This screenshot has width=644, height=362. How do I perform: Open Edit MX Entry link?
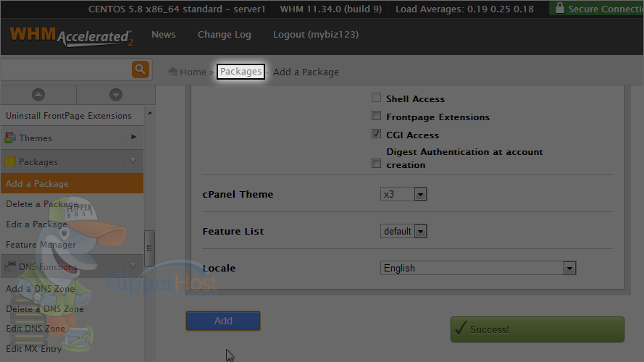point(33,348)
